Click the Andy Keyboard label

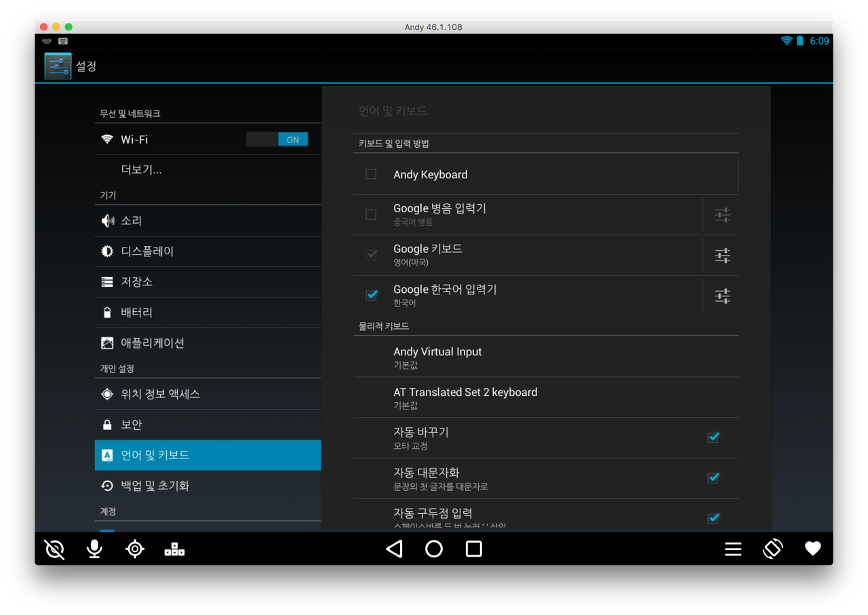431,174
